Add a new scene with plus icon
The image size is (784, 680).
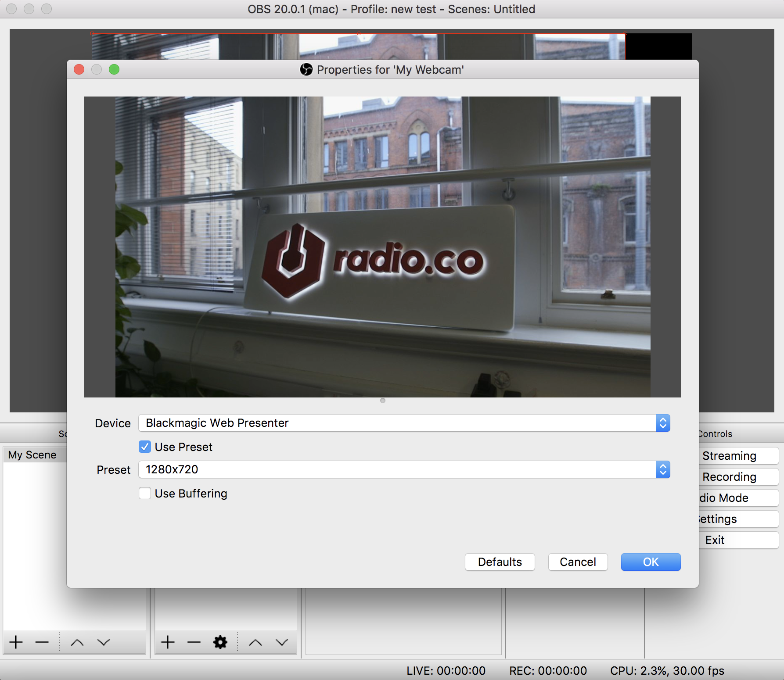click(x=16, y=642)
